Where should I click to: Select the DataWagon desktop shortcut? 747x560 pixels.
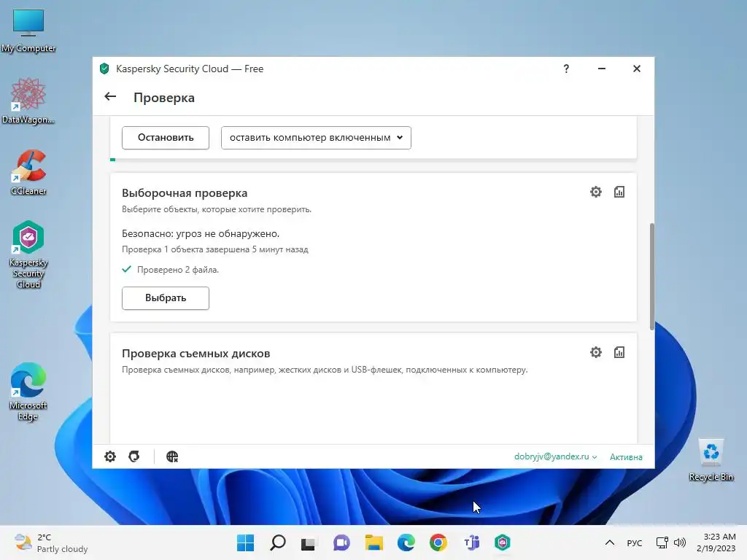(x=28, y=101)
